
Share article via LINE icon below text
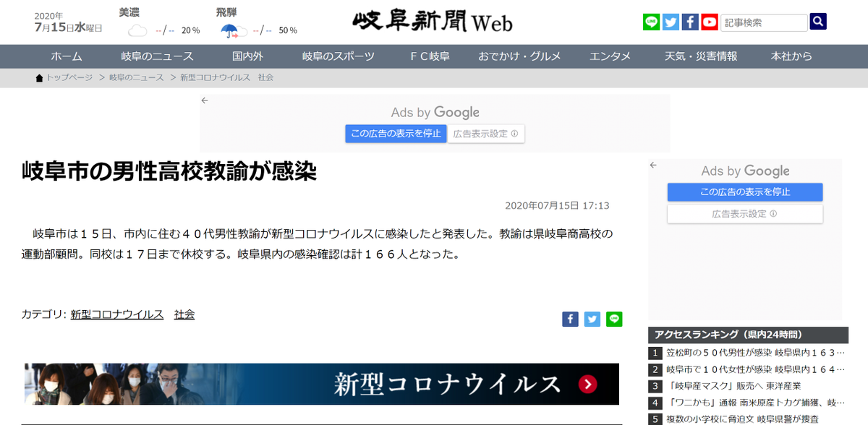coord(614,319)
